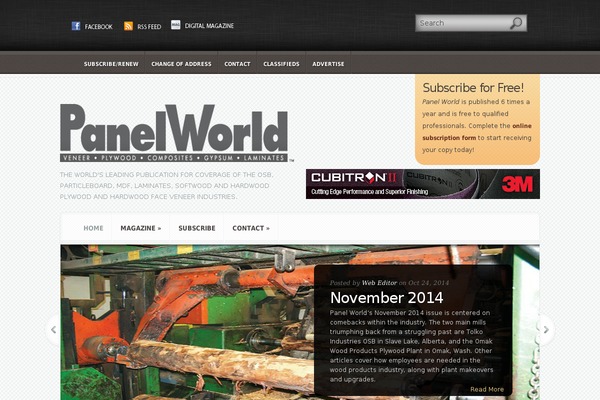Go to previous slide with left arrow
Viewport: 600px width, 400px height.
click(x=54, y=329)
